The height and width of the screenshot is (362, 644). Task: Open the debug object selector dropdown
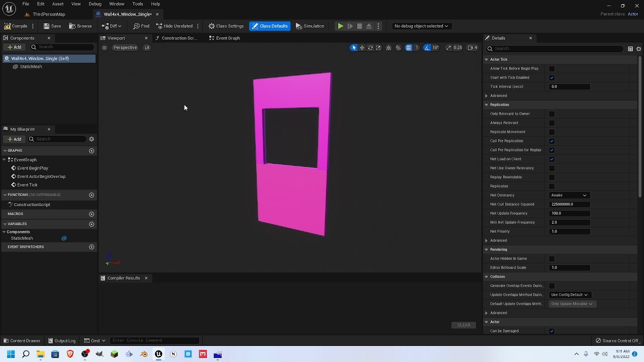tap(422, 26)
